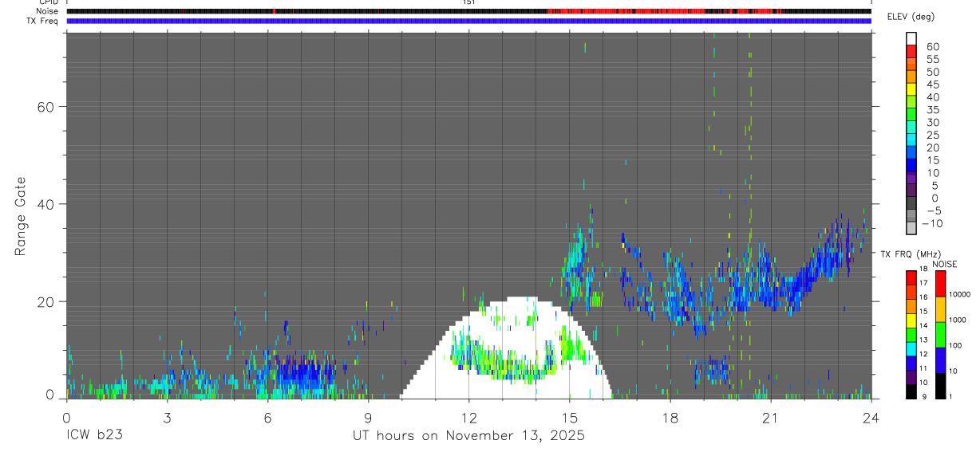Click the Noise indicator bar at top
This screenshot has width=980, height=452.
tap(468, 11)
